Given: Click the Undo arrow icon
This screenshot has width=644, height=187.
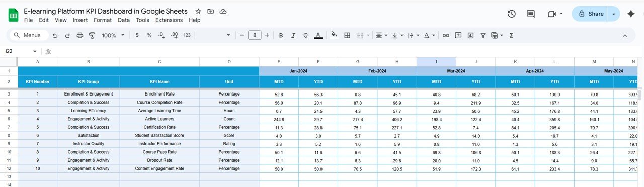Looking at the screenshot, I should [55, 35].
